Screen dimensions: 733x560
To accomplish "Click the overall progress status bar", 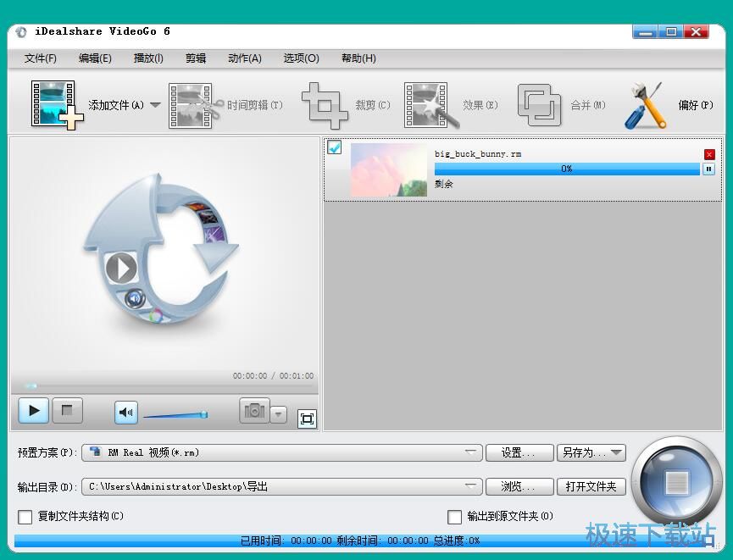I will (360, 541).
